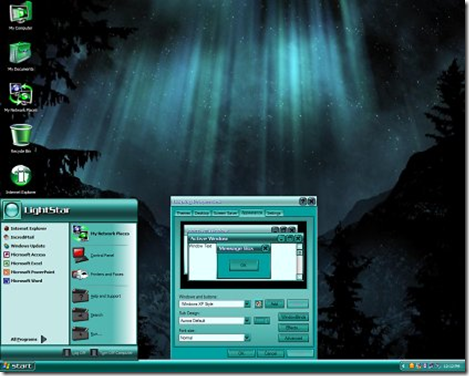
Task: Click the Start button on taskbar
Action: [x=18, y=366]
